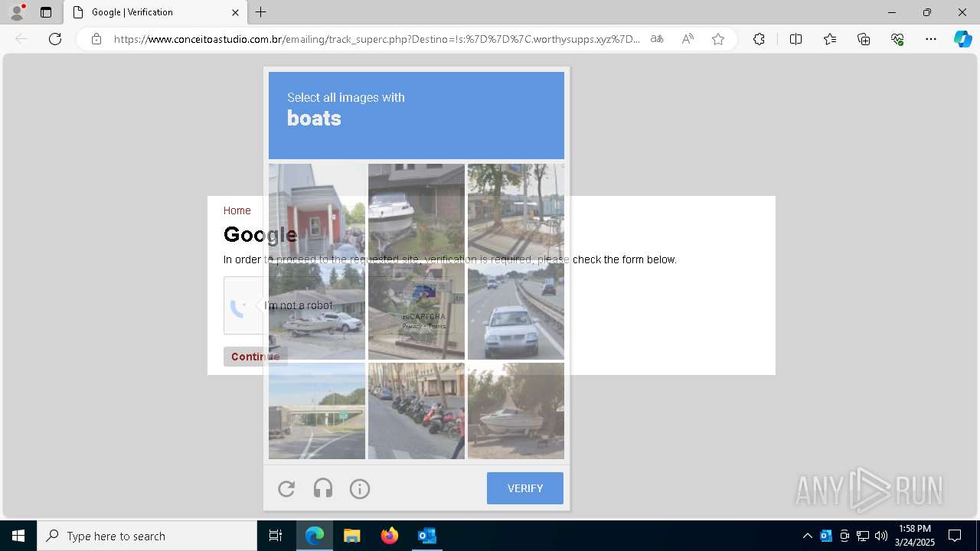Close the Google | Verification tab

(235, 12)
